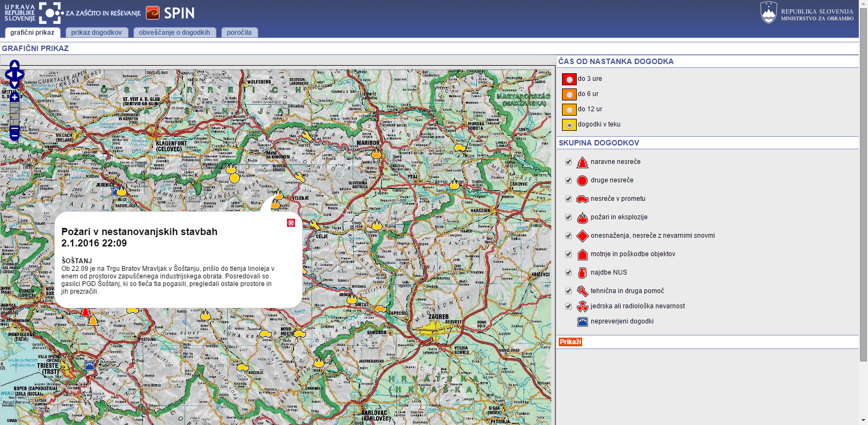Click the nepreverjeni dogodki telephone icon
868x425 pixels.
pos(582,322)
